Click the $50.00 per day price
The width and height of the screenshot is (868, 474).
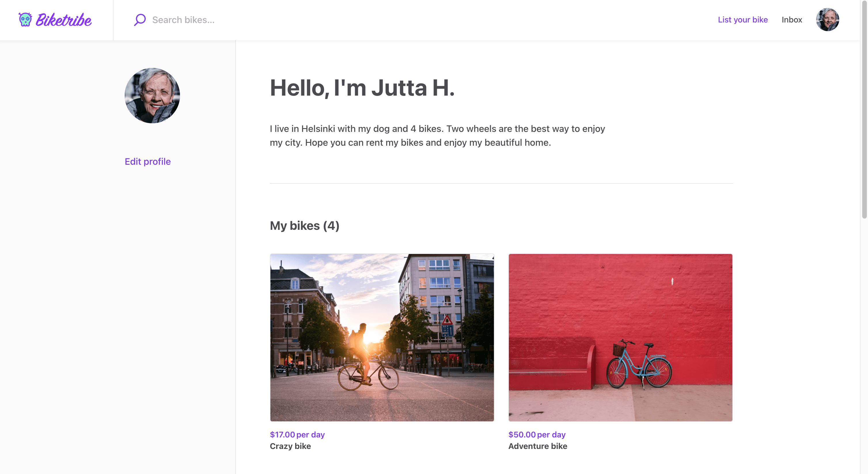(537, 435)
